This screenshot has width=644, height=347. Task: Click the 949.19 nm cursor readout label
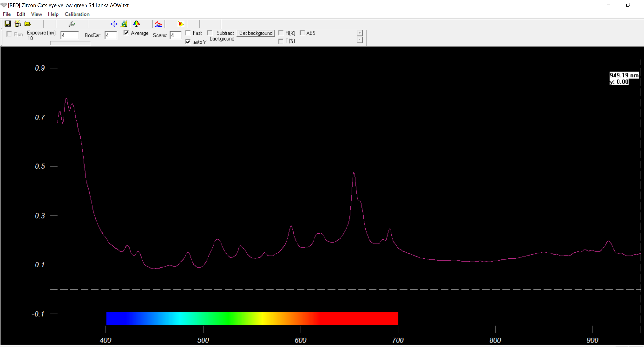click(x=624, y=78)
